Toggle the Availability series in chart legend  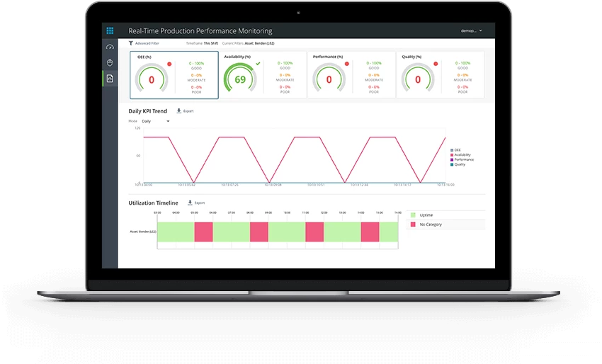coord(460,155)
